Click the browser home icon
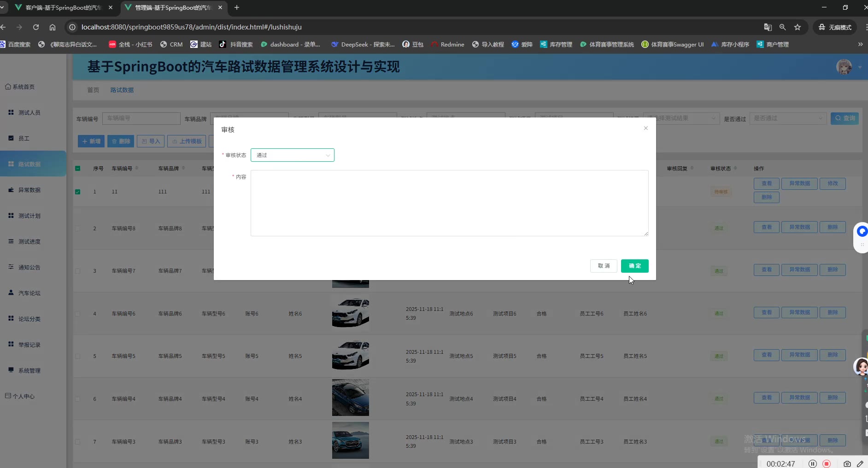 pos(53,27)
